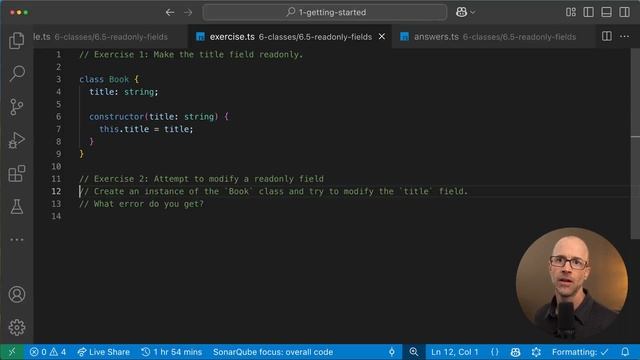Close the exercise.ts tab
The width and height of the screenshot is (640, 360).
(382, 37)
